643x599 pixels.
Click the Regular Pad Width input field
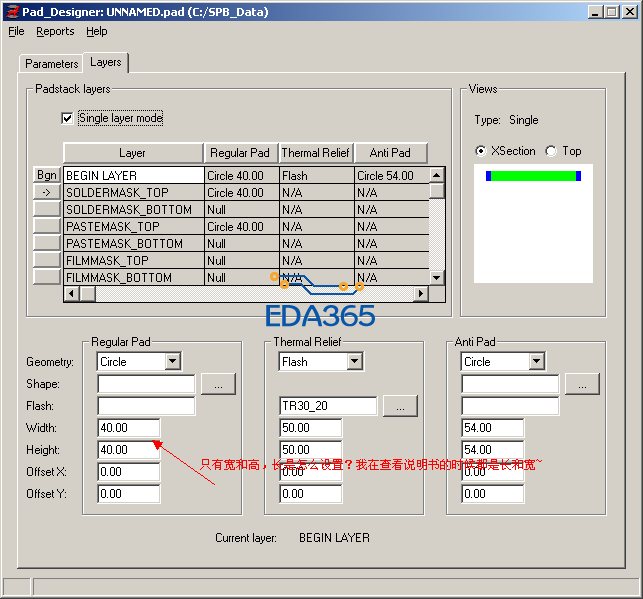[128, 427]
